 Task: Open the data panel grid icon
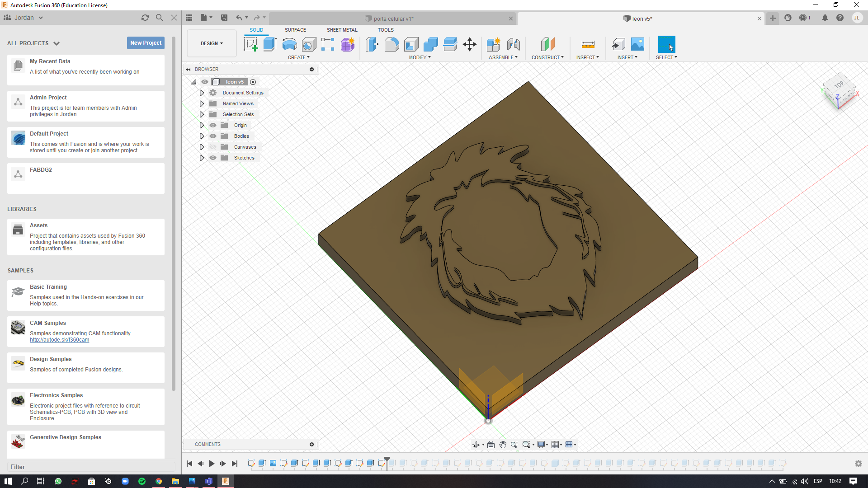(x=189, y=18)
